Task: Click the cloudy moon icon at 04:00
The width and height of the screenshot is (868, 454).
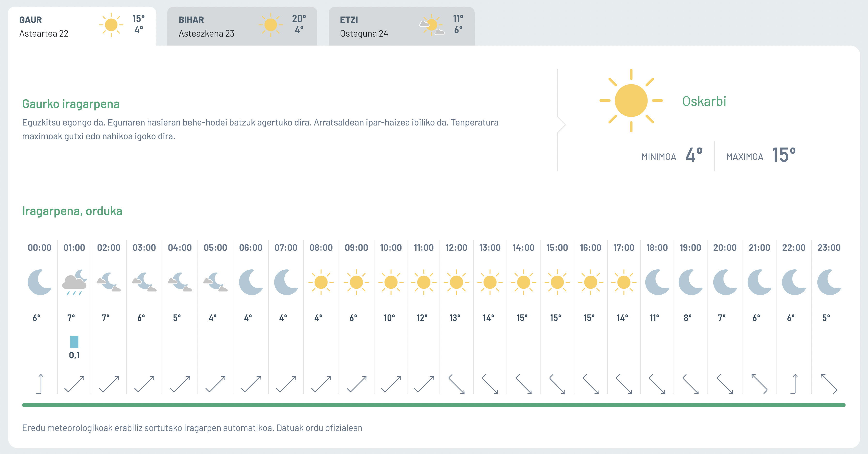Action: [180, 282]
